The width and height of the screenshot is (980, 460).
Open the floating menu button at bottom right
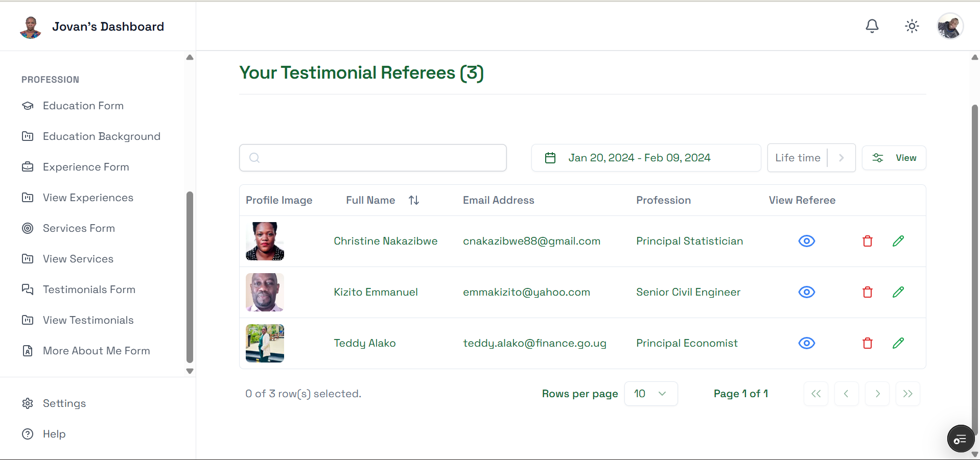(960, 439)
